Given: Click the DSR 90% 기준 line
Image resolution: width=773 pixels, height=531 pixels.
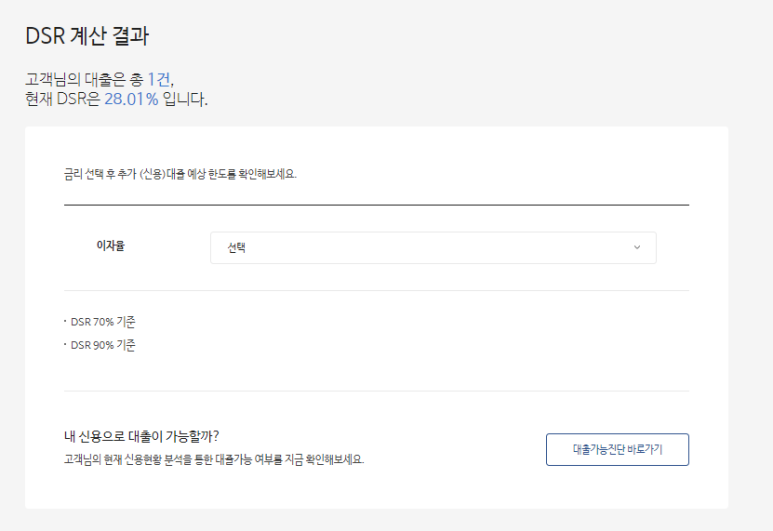Looking at the screenshot, I should (x=103, y=345).
